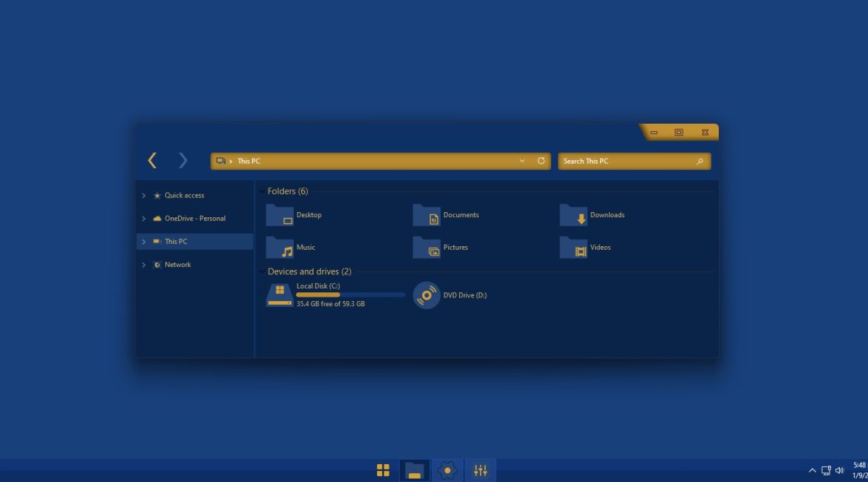Open the Desktop folder icon

coord(280,215)
